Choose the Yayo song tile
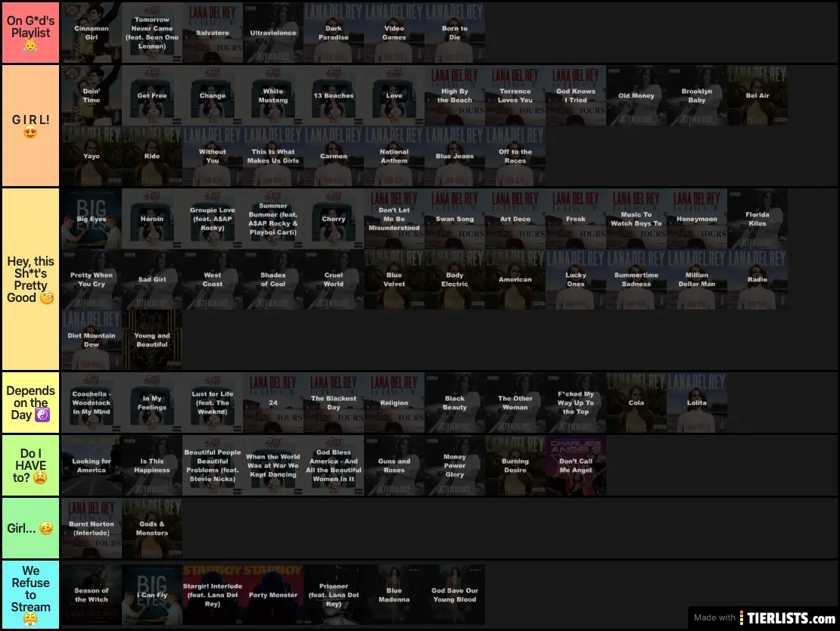Viewport: 840px width, 631px height. pyautogui.click(x=92, y=156)
